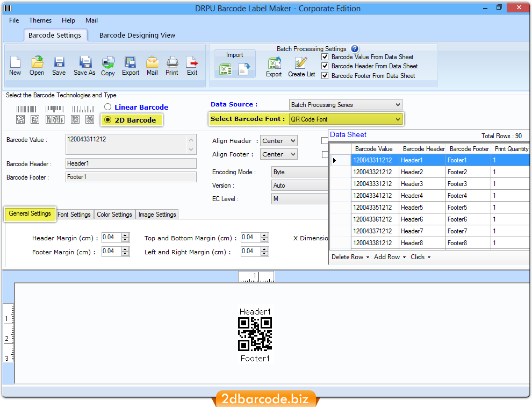Open the Data Source dropdown

click(346, 105)
